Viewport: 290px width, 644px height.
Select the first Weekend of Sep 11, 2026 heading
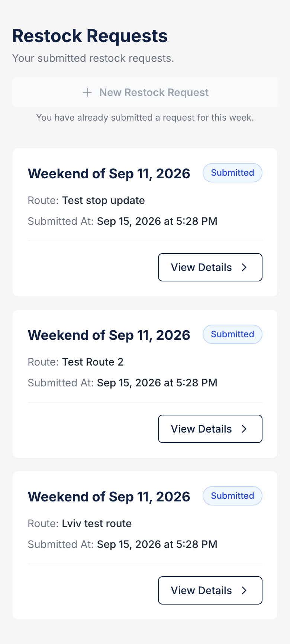(109, 173)
